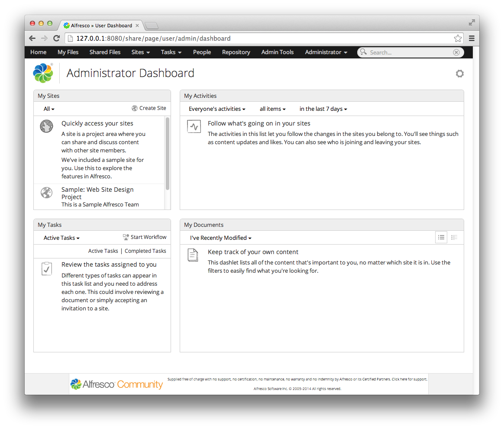
Task: Reload the page with the refresh icon
Action: pos(57,38)
